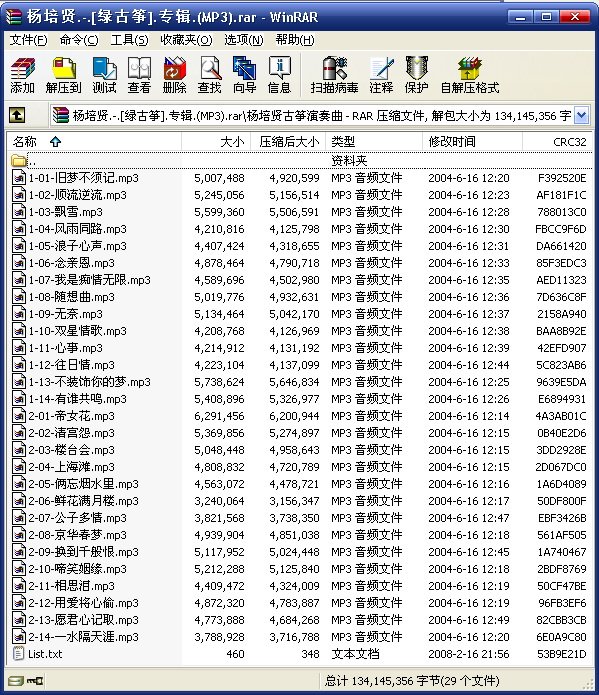Open the address bar dropdown arrow
This screenshot has height=695, width=599.
click(x=582, y=116)
